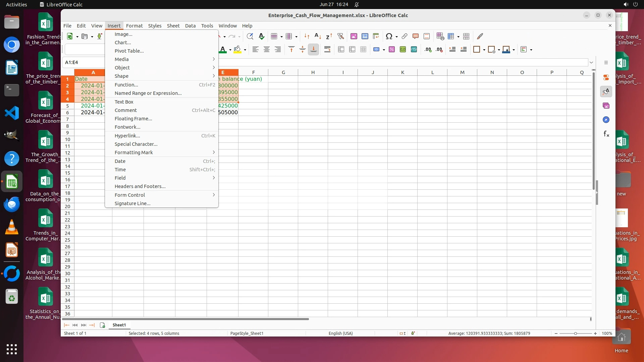This screenshot has height=362, width=644.
Task: Select Hyperlink... menu entry
Action: 127,136
